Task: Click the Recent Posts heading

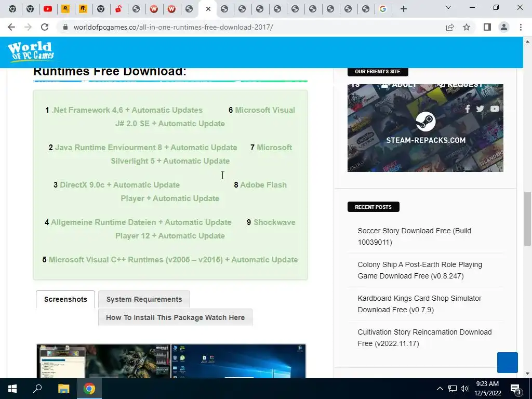Action: 373,207
